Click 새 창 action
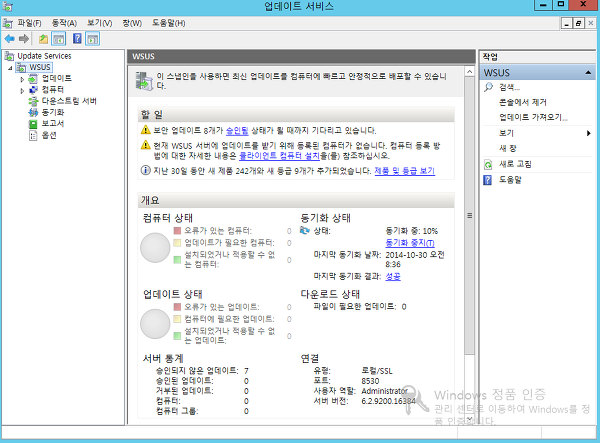 (507, 148)
